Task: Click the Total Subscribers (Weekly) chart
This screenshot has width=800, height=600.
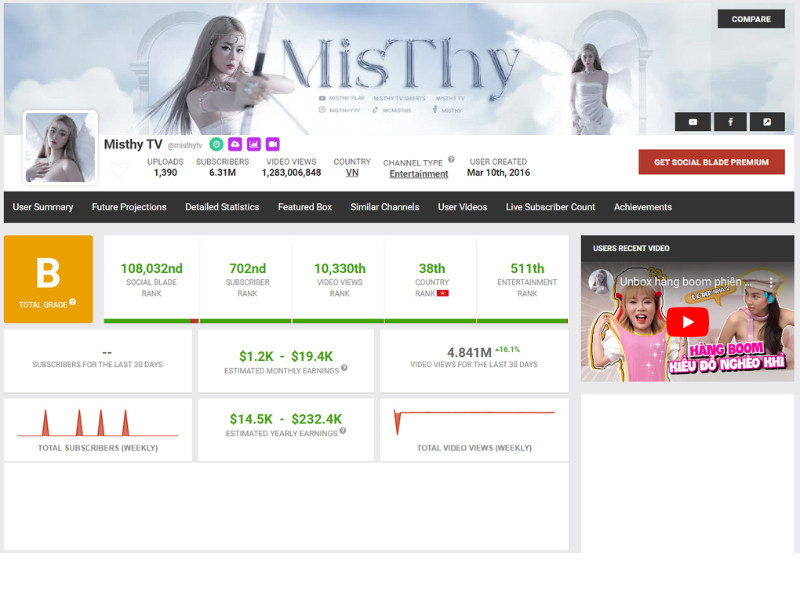Action: pos(98,423)
